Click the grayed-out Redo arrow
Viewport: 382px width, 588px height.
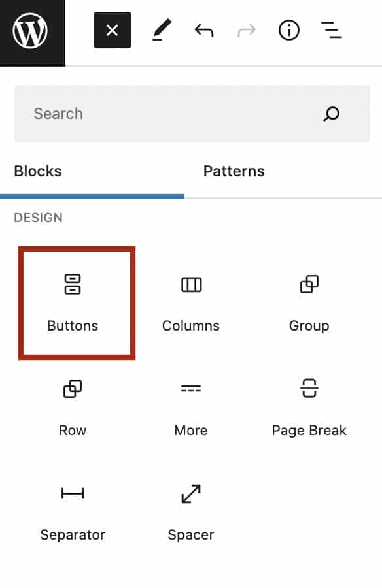[x=247, y=30]
